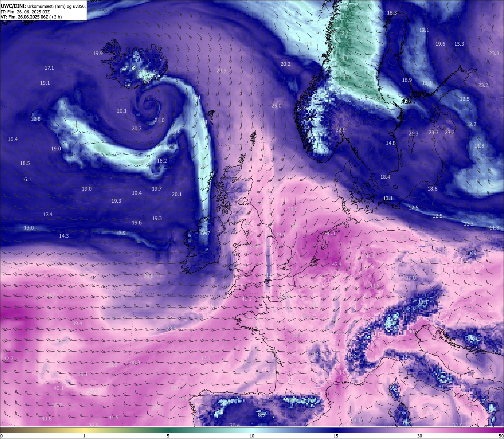Click the legend tick label 5
This screenshot has height=439, width=504.
[x=168, y=436]
